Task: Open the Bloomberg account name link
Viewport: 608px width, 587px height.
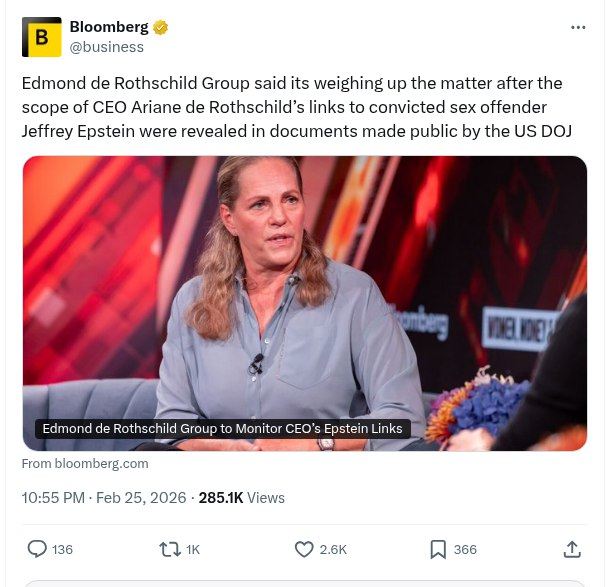Action: (109, 27)
